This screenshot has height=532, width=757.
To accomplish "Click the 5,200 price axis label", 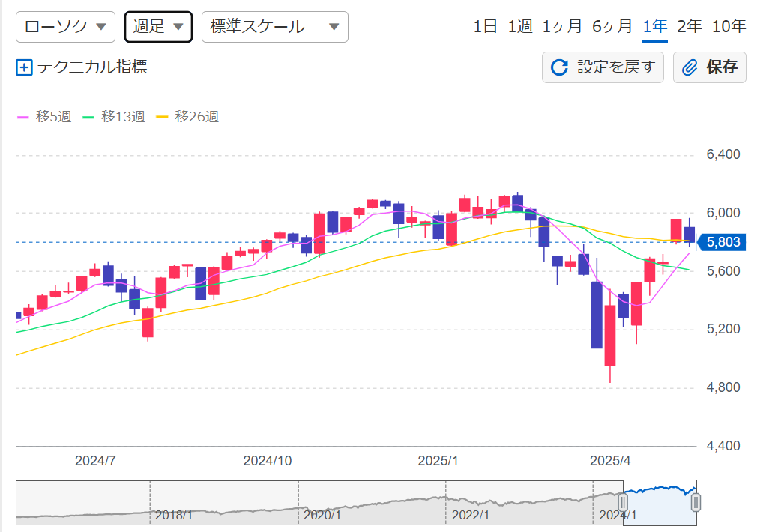I will [x=723, y=329].
